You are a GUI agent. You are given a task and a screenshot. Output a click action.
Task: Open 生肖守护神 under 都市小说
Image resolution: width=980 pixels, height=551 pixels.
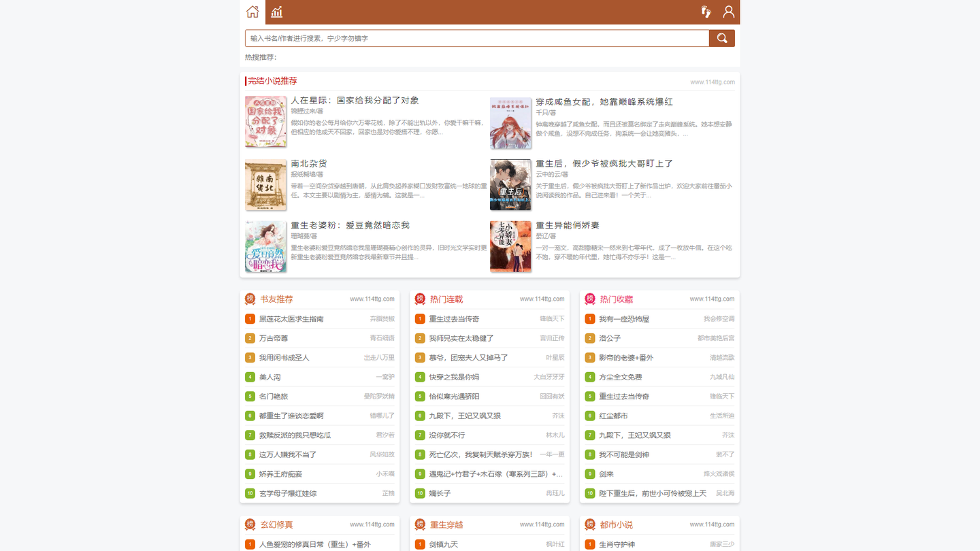coord(617,545)
